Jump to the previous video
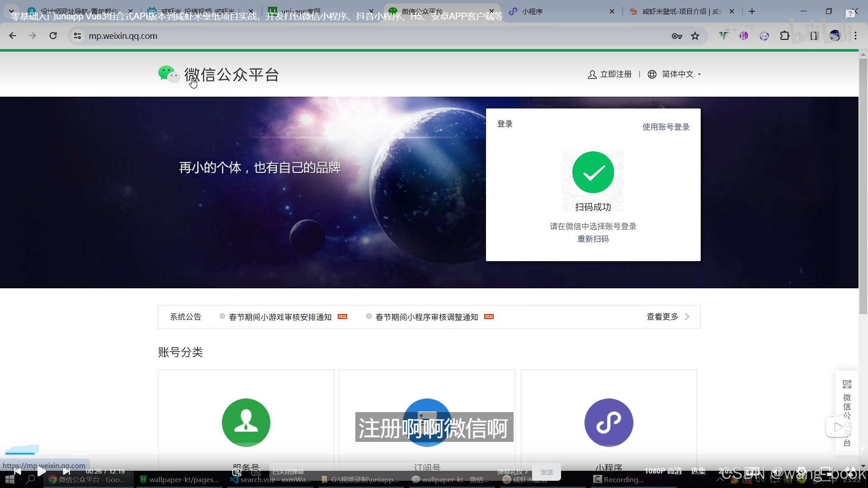Viewport: 868px width, 488px height. (17, 471)
